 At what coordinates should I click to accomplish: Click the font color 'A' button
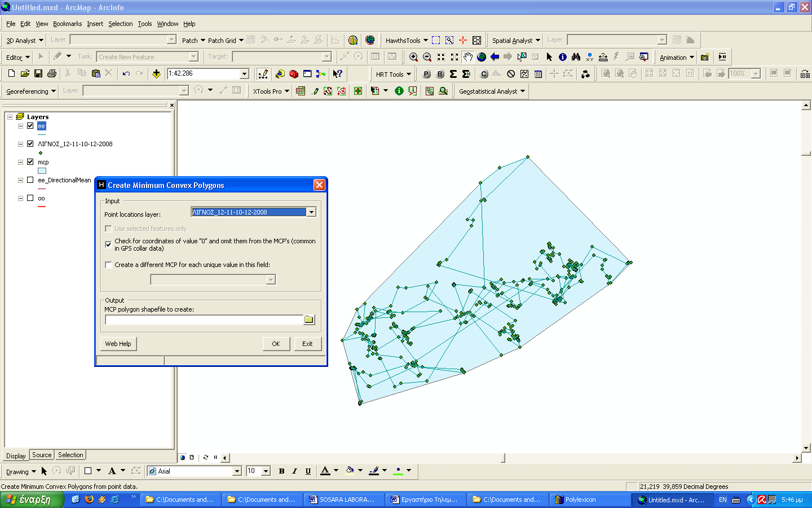click(325, 471)
